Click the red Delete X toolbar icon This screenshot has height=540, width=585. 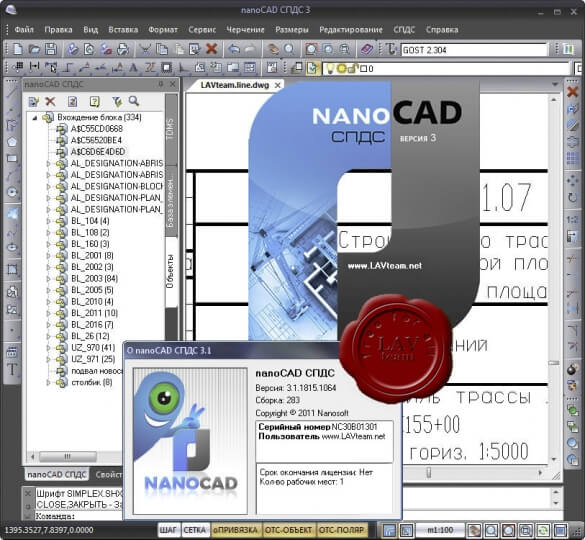click(212, 49)
